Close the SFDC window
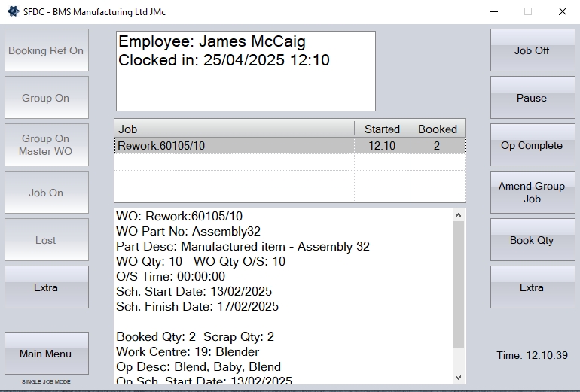The image size is (580, 392). tap(562, 11)
